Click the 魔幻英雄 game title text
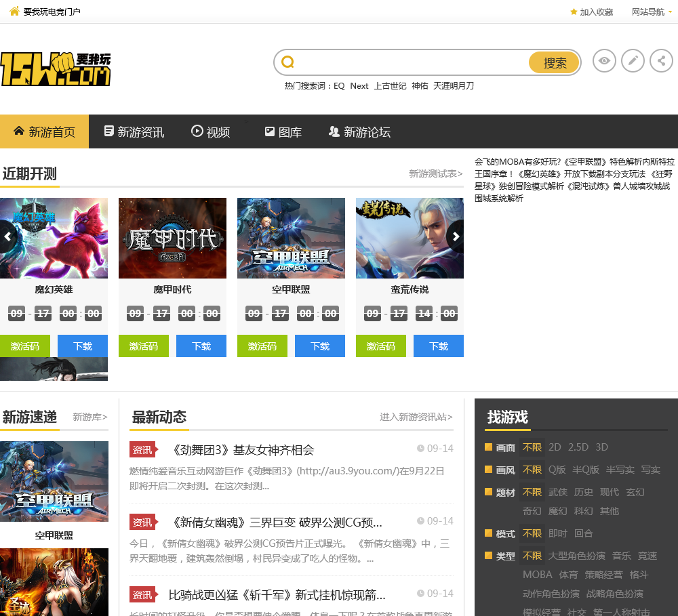 click(x=54, y=289)
